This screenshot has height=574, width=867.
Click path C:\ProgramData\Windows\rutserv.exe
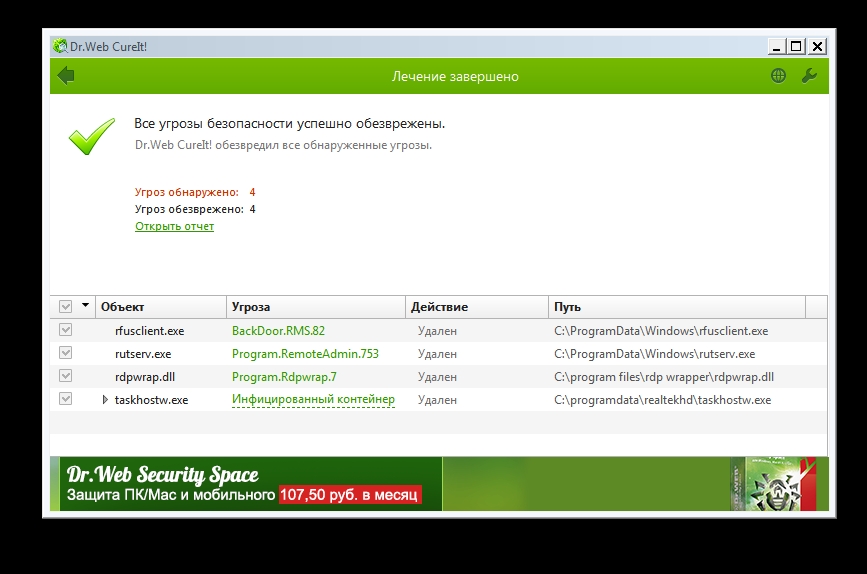click(654, 354)
